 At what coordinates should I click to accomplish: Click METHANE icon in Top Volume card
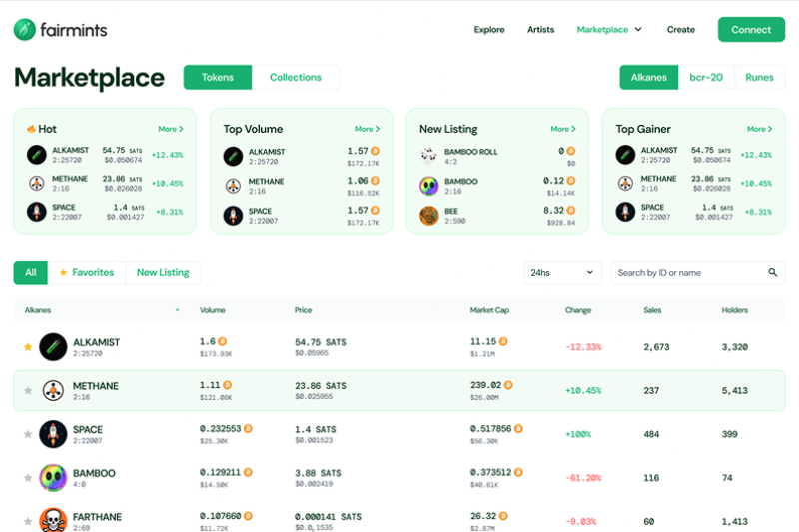pyautogui.click(x=233, y=186)
